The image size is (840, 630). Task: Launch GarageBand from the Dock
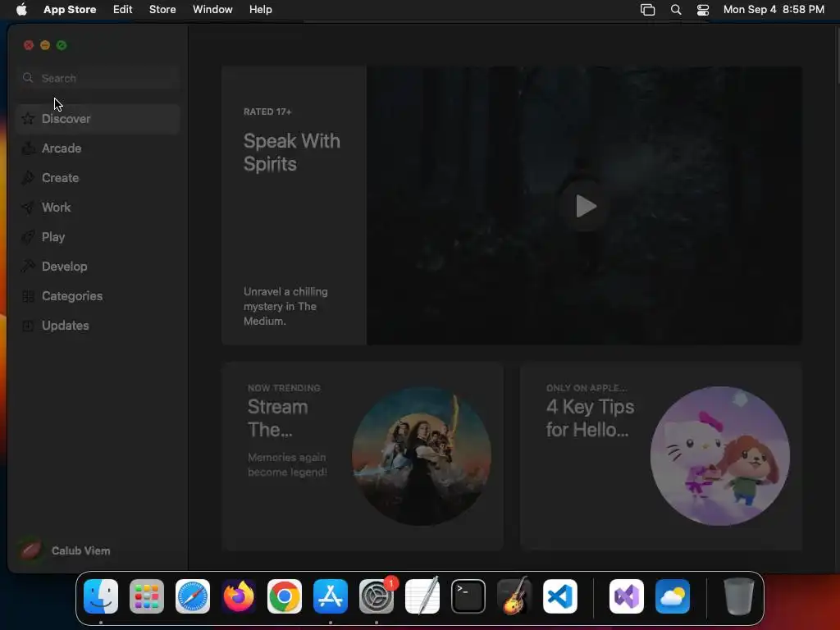click(514, 596)
